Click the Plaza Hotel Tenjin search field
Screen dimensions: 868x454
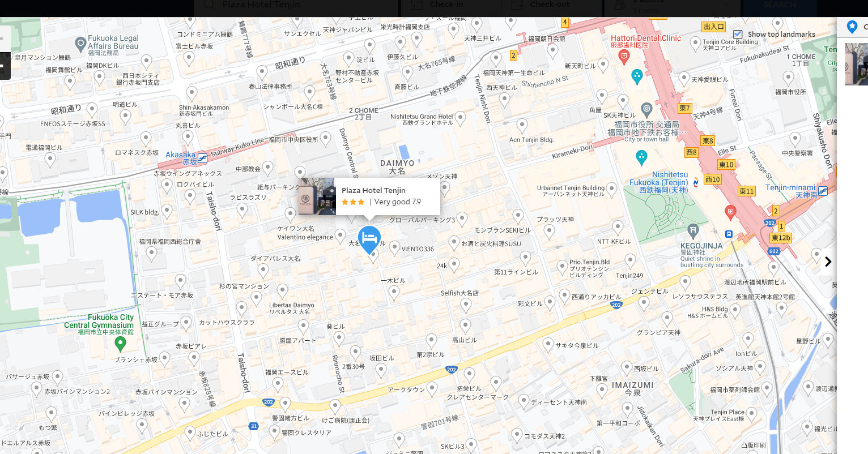296,6
